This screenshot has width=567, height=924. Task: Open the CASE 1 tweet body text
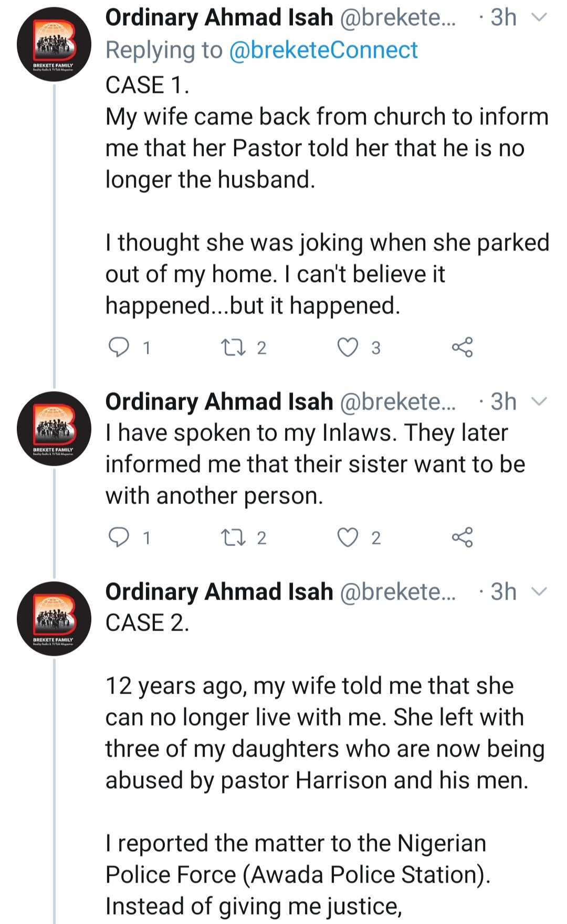click(315, 148)
